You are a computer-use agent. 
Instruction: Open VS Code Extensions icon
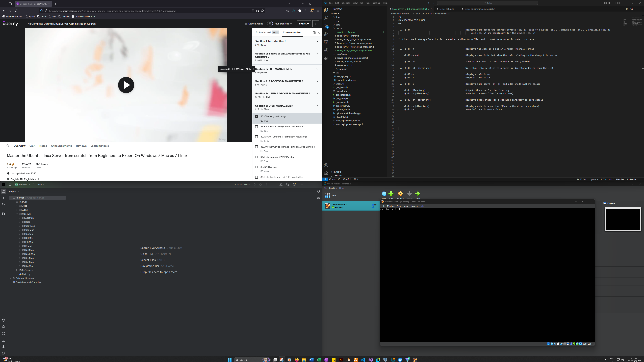pyautogui.click(x=326, y=50)
